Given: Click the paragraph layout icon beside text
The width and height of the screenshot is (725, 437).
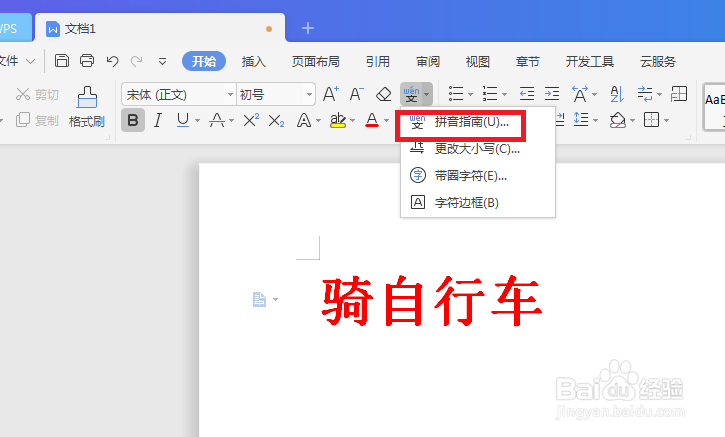Looking at the screenshot, I should (x=260, y=299).
